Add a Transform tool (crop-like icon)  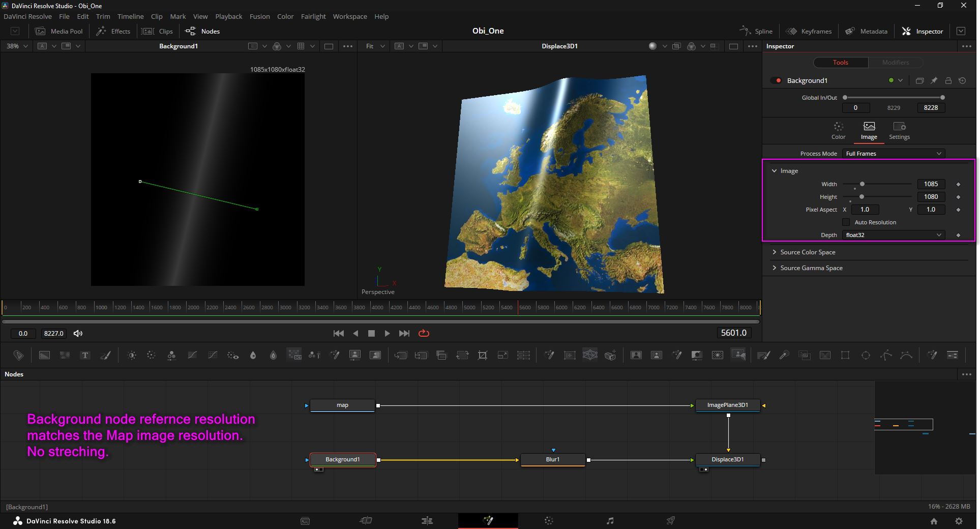pos(483,355)
